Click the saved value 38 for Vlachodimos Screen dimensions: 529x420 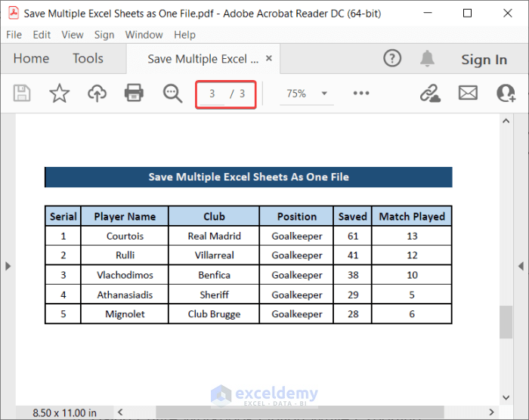point(353,275)
